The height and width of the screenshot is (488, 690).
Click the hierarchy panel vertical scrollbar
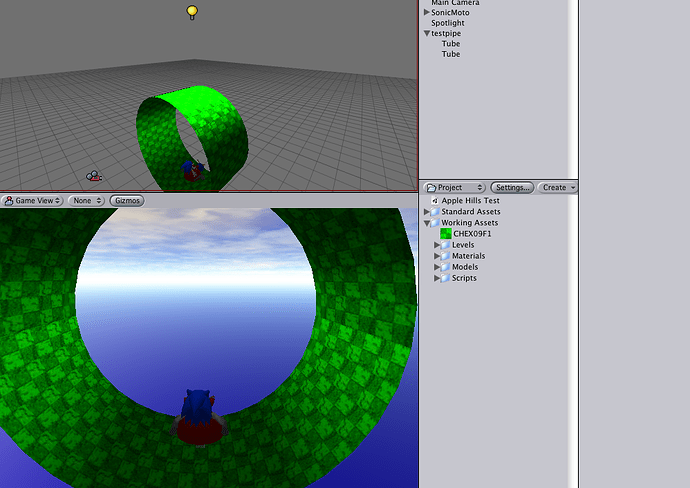coord(573,88)
